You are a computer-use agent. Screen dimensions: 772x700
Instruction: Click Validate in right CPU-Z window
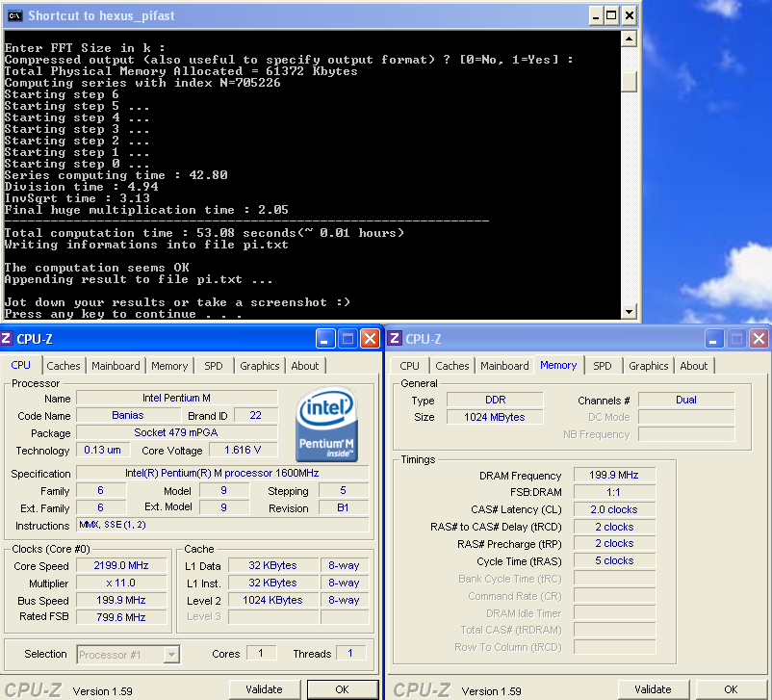653,689
